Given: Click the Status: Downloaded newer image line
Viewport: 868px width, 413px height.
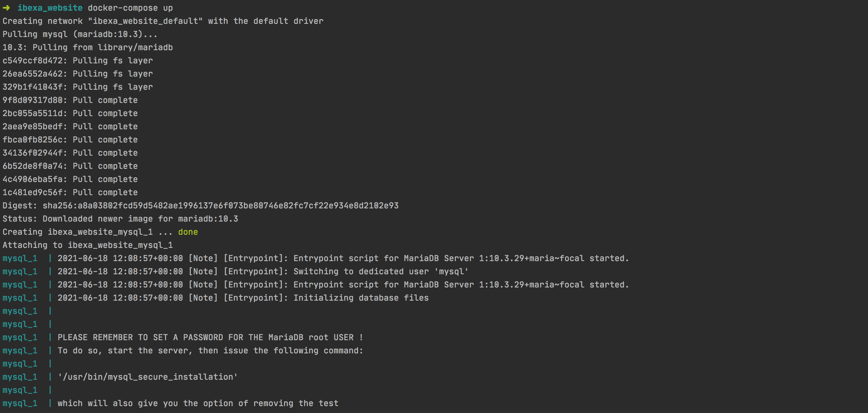Looking at the screenshot, I should point(120,218).
